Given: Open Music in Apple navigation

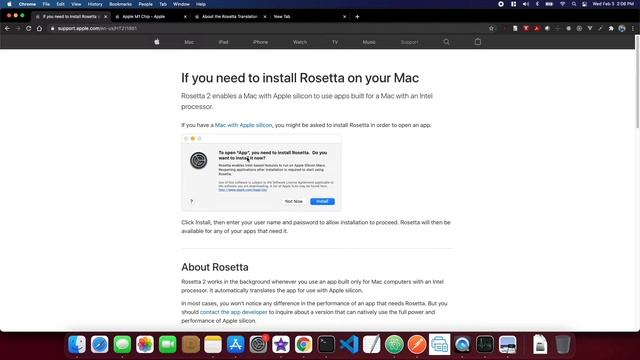Looking at the screenshot, I should point(369,42).
